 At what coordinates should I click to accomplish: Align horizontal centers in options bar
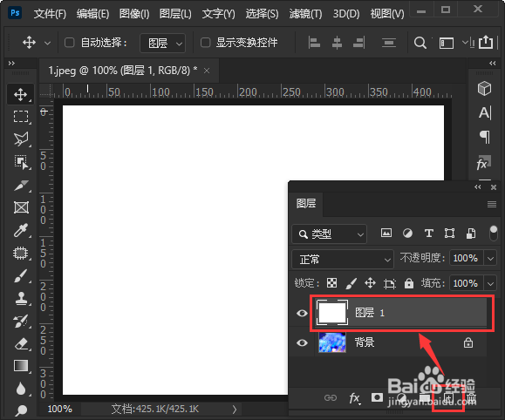(337, 43)
